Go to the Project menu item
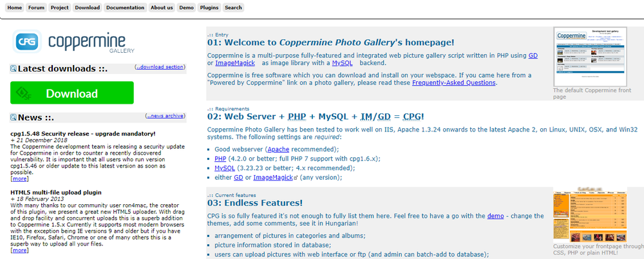The image size is (644, 259). coord(59,7)
